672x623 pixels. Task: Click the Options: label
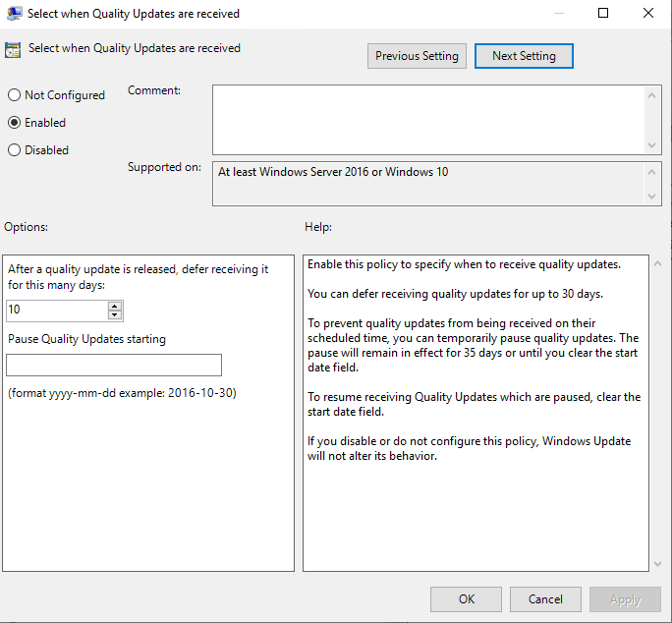pos(27,226)
